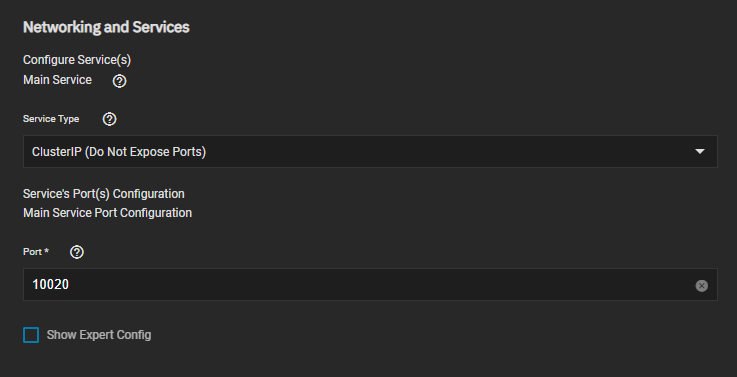Click the Main Service Port Configuration text
The height and width of the screenshot is (377, 737).
coord(108,213)
